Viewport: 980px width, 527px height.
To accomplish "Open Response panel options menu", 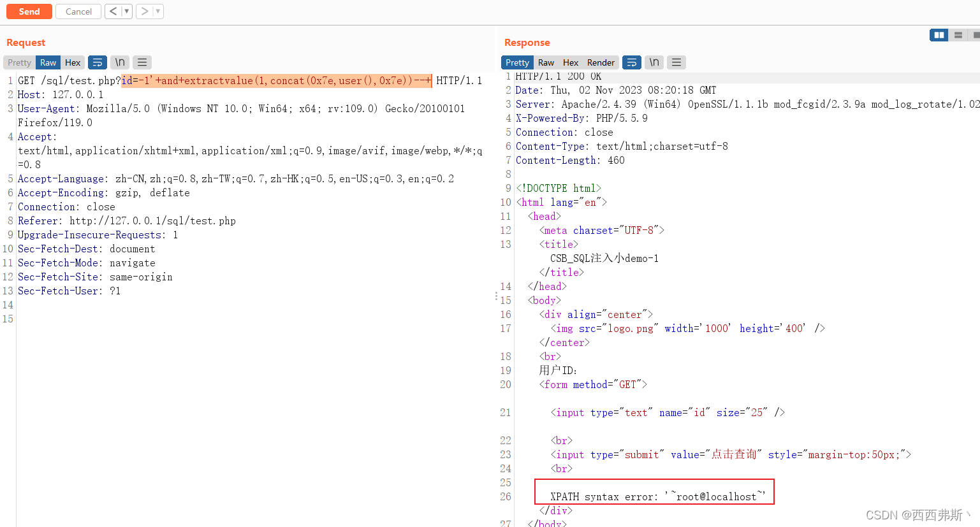I will click(x=676, y=62).
